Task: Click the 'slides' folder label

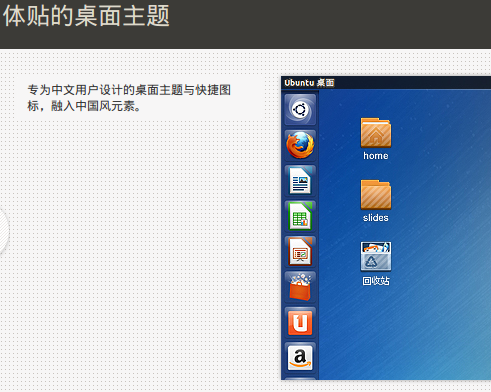Action: [376, 218]
